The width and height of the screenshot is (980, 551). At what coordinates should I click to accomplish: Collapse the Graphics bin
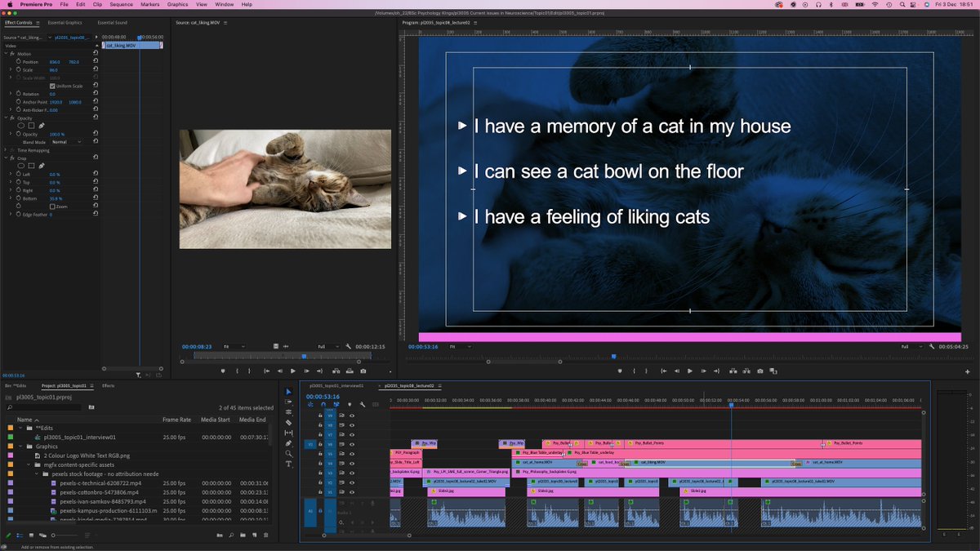(19, 446)
